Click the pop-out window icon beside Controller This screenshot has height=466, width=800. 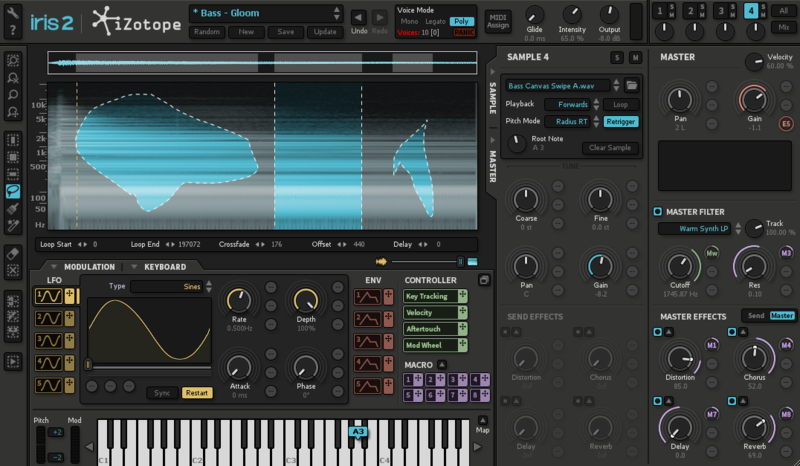[484, 280]
